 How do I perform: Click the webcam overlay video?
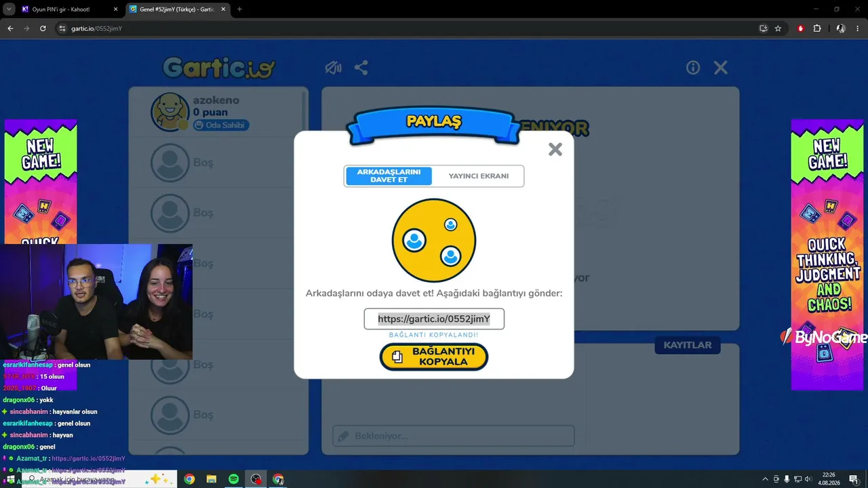click(96, 302)
